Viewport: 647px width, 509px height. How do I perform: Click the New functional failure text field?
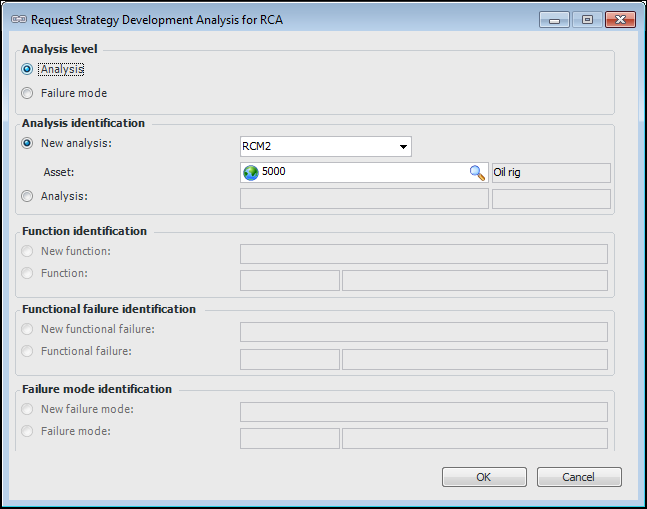click(424, 332)
